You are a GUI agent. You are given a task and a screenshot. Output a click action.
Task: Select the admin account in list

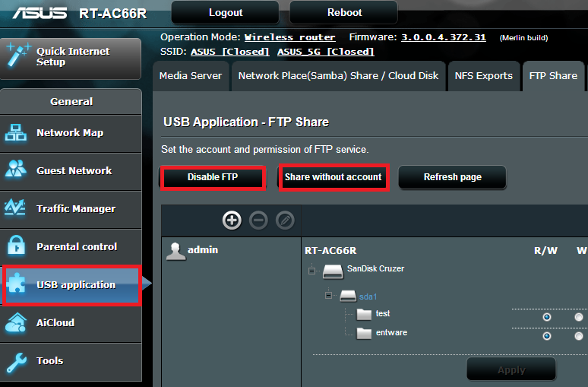[x=203, y=250]
